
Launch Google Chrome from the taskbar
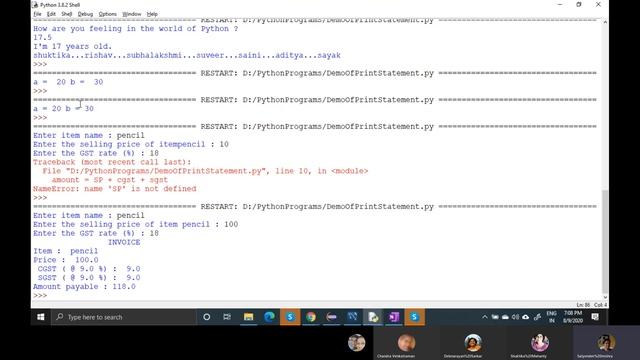[311, 317]
